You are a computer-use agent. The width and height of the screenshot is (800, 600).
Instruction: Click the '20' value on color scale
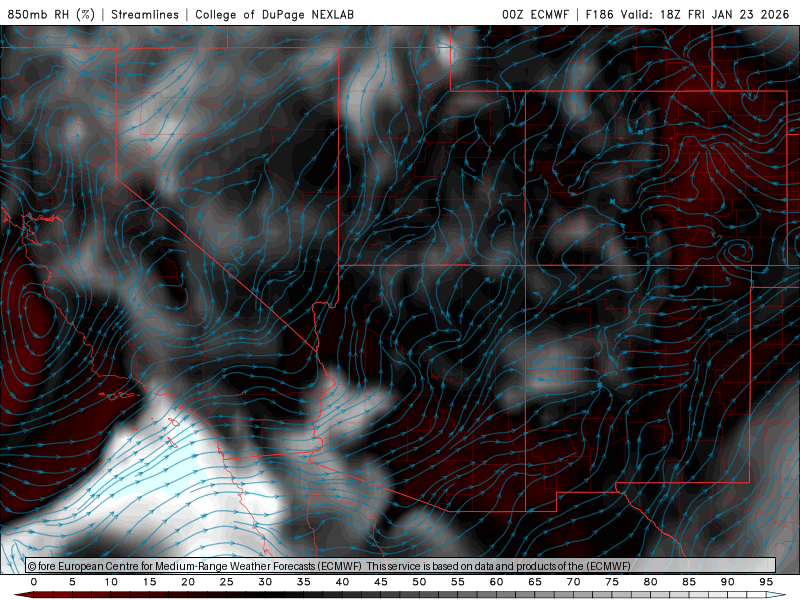pyautogui.click(x=188, y=582)
